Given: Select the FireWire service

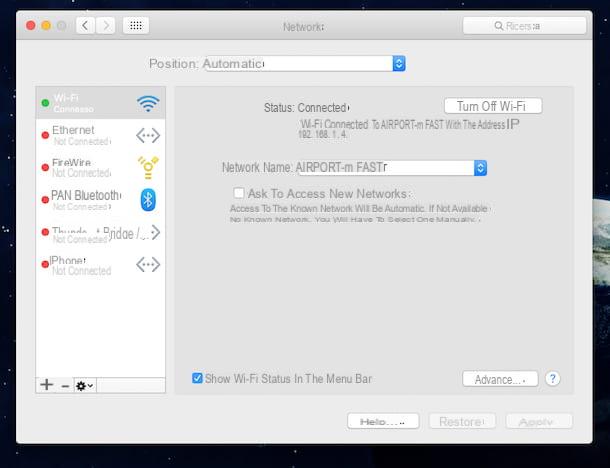Looking at the screenshot, I should pyautogui.click(x=100, y=167).
